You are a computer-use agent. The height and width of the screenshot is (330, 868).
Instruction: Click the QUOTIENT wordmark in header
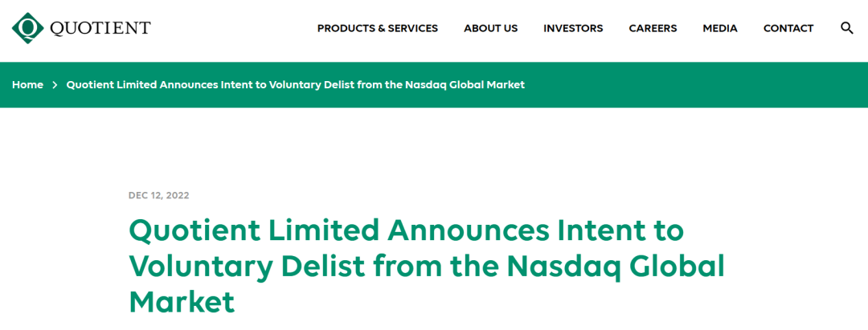[100, 28]
